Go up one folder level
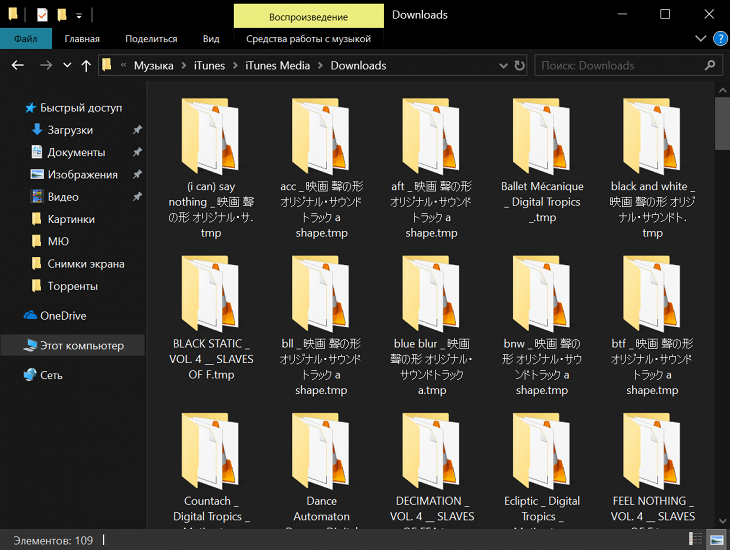The image size is (730, 550). coord(86,65)
